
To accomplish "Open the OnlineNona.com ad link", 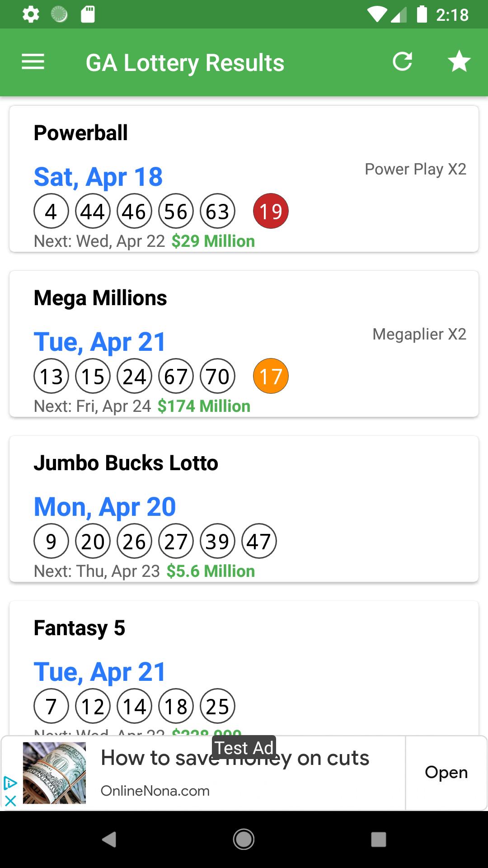I will (x=155, y=791).
